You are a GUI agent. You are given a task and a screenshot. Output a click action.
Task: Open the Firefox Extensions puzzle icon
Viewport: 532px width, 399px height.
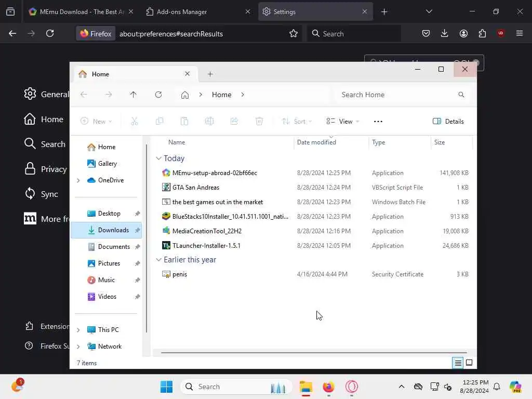pos(482,33)
